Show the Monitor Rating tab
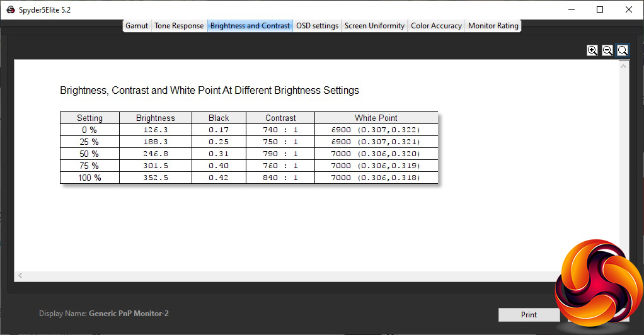 pos(493,26)
